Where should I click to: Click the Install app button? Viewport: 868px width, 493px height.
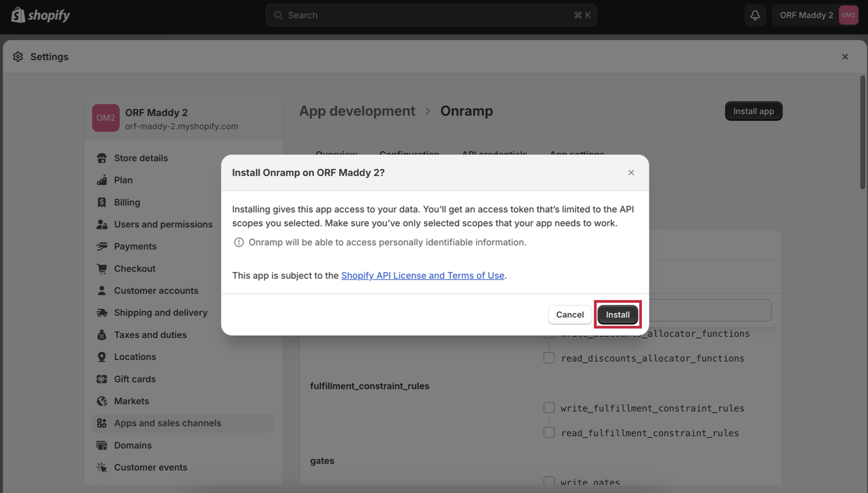(x=753, y=111)
